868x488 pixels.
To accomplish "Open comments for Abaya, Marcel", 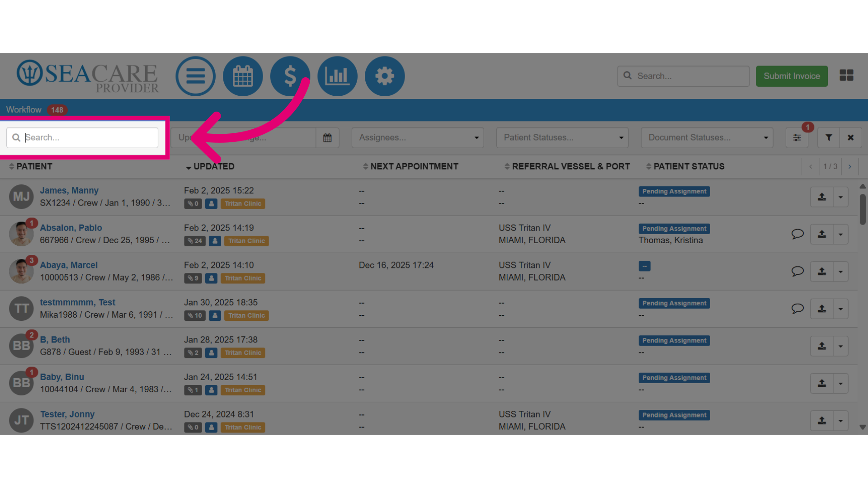I will [797, 271].
